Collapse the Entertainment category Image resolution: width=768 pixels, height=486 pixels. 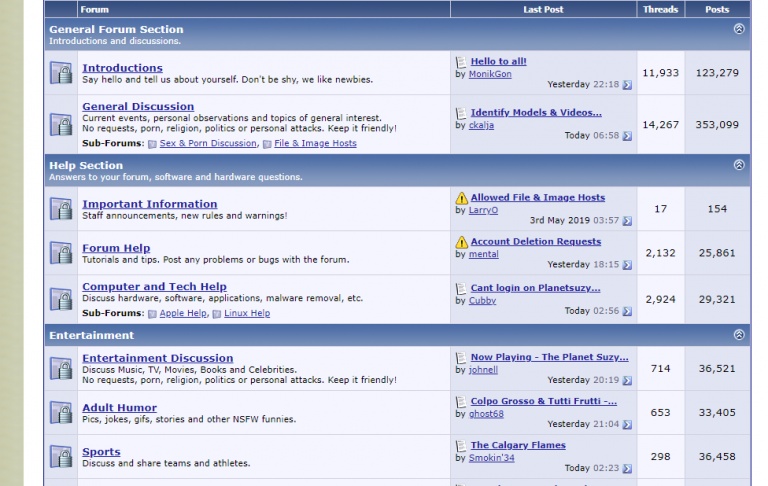(739, 335)
